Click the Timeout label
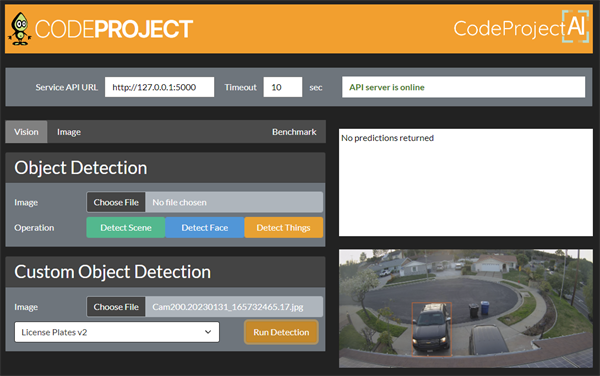Image resolution: width=600 pixels, height=376 pixels. [x=240, y=87]
